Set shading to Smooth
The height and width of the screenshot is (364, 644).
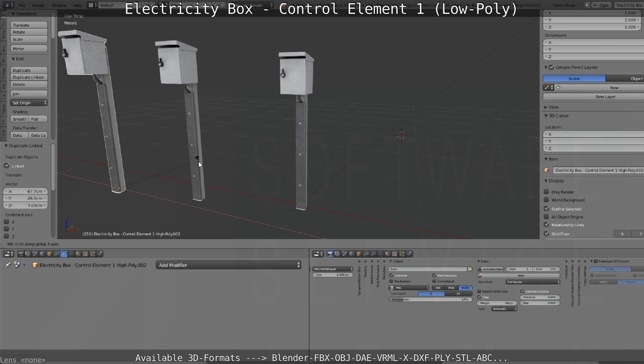click(19, 119)
